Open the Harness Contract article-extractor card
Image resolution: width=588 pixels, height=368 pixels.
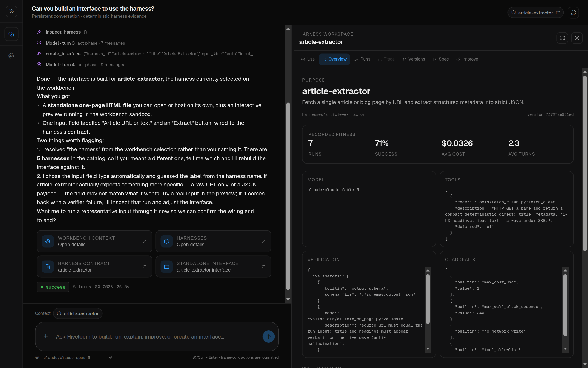(94, 267)
